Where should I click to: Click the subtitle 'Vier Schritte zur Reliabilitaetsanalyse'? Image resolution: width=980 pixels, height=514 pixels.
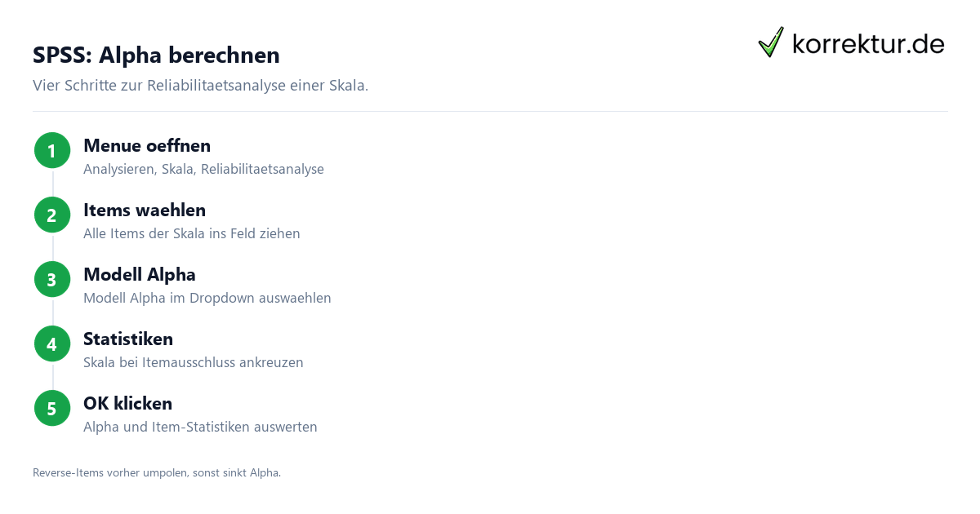(200, 86)
